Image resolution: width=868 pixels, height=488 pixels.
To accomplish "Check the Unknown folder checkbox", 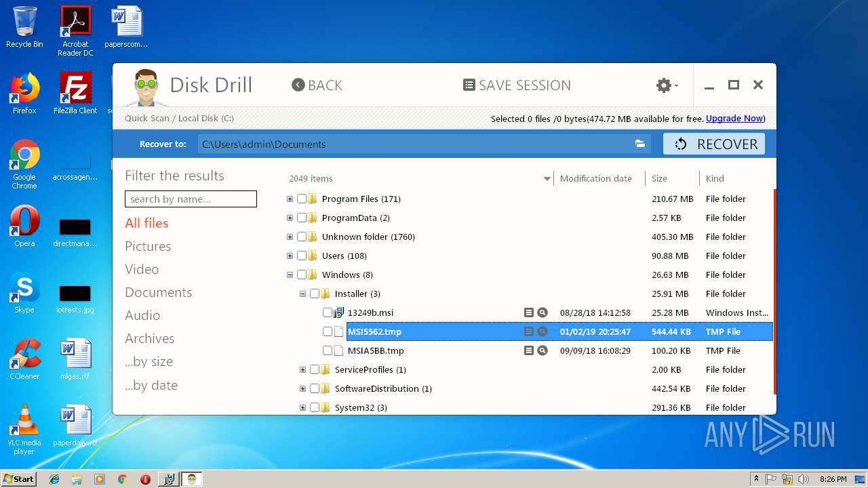I will pos(302,237).
